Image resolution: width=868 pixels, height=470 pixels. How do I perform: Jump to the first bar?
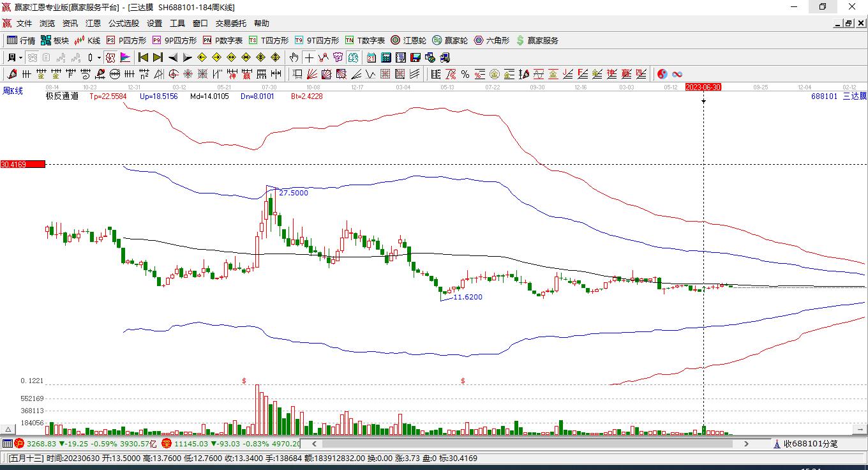click(144, 57)
